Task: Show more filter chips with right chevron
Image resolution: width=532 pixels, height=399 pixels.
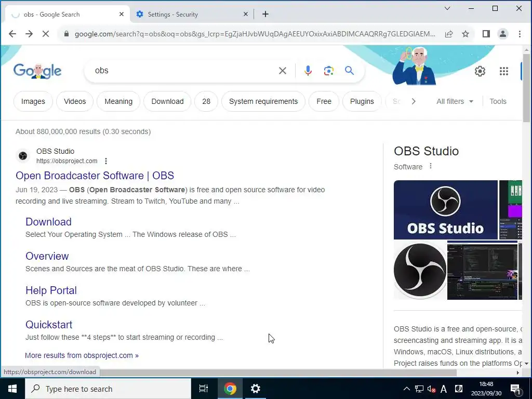Action: click(x=413, y=101)
